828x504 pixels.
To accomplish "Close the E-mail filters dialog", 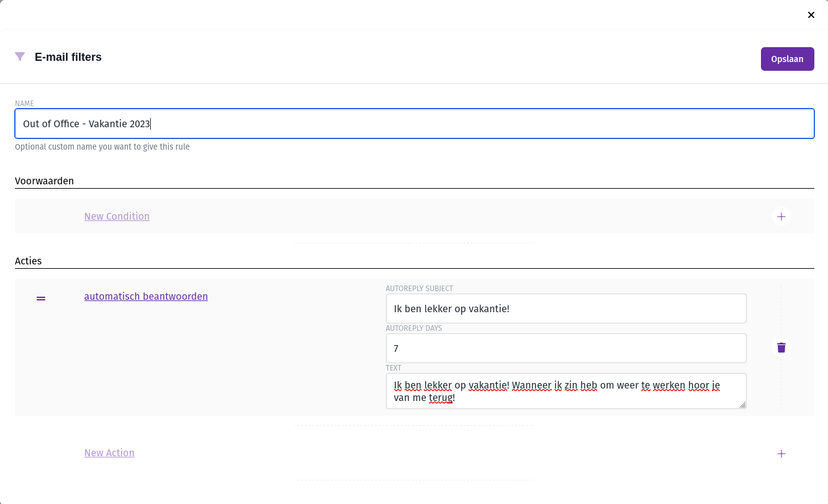I will pos(811,15).
